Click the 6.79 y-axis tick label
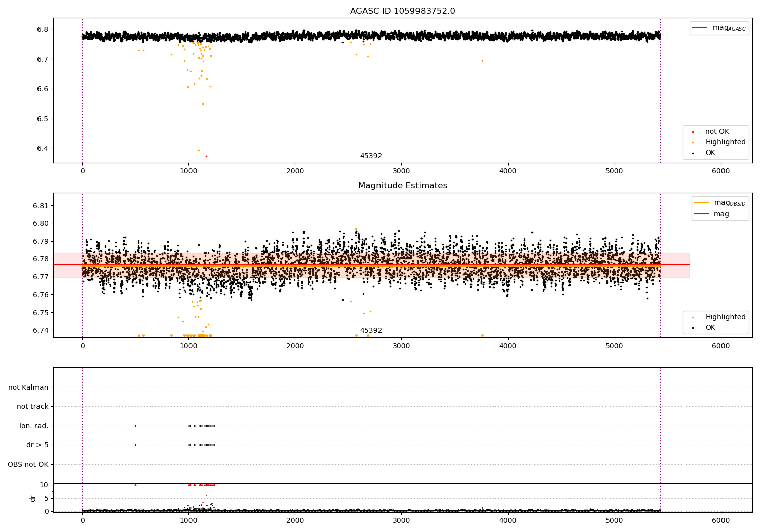This screenshot has width=760, height=532. coord(41,241)
